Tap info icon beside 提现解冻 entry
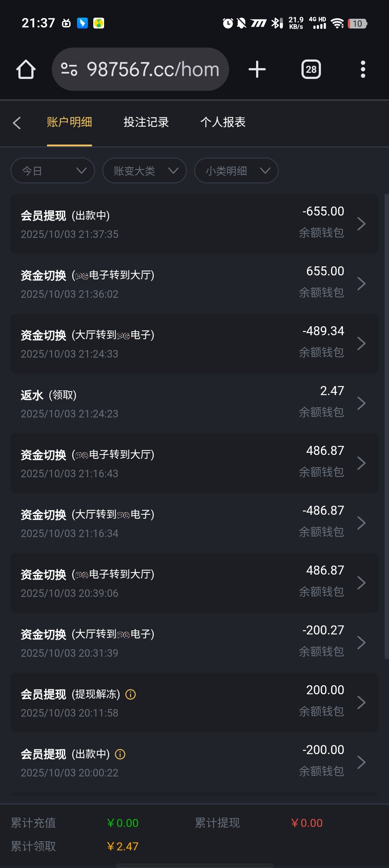 (x=130, y=694)
